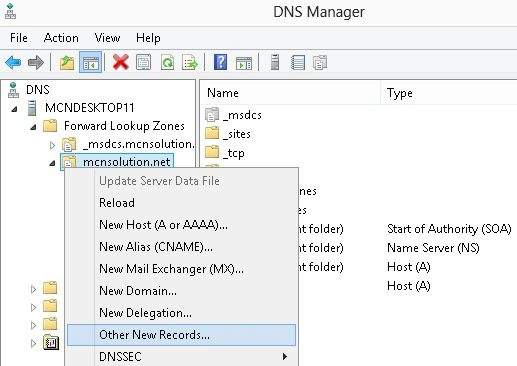Select the _tcp list entry

233,153
